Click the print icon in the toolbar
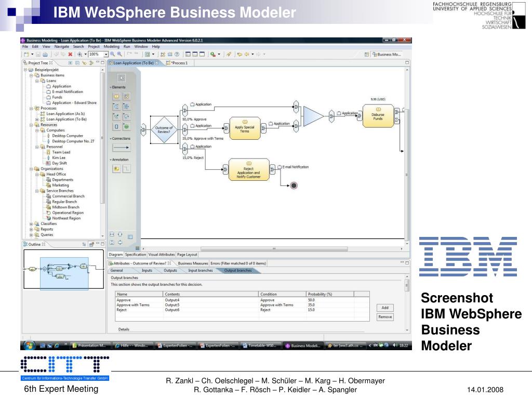The image size is (532, 399). click(x=45, y=54)
